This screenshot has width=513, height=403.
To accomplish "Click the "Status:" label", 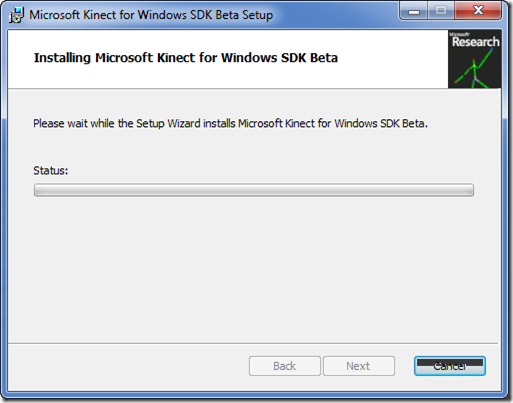I will tap(51, 171).
